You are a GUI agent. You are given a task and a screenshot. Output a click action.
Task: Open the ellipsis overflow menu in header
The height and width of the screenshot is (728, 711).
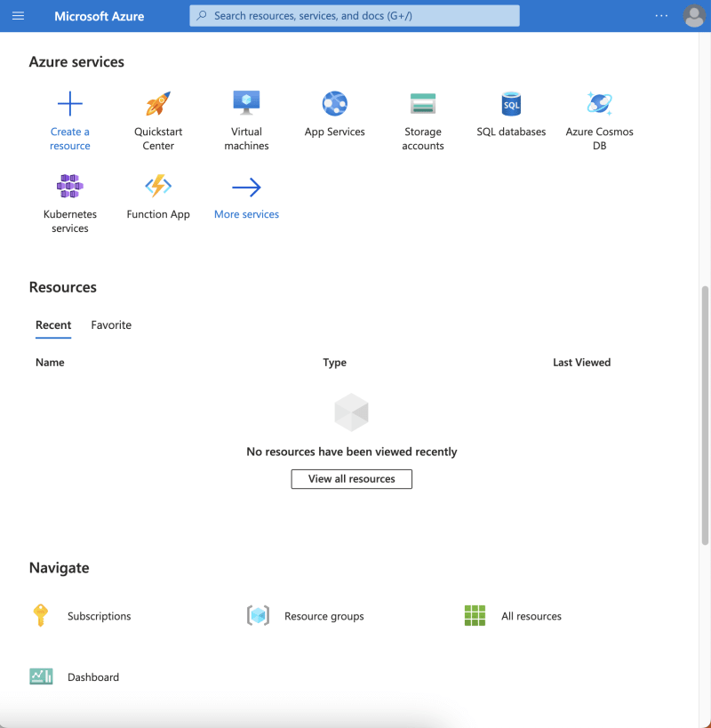point(661,16)
